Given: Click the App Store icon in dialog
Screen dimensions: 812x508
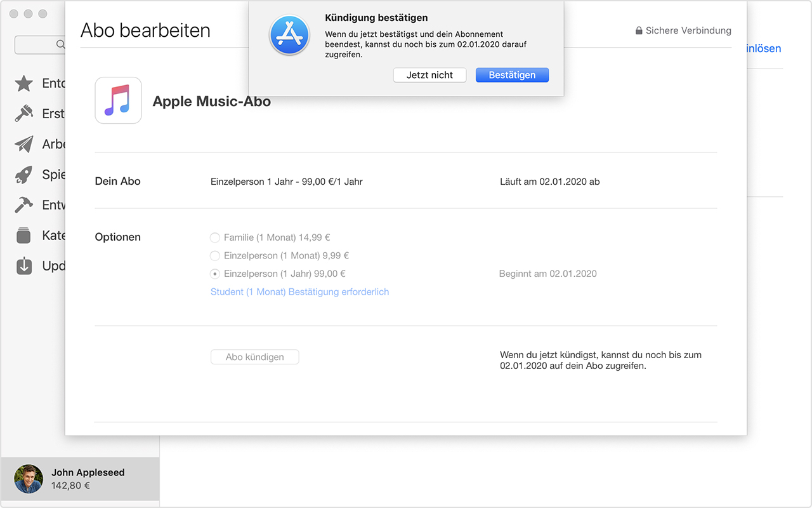Looking at the screenshot, I should (x=289, y=35).
